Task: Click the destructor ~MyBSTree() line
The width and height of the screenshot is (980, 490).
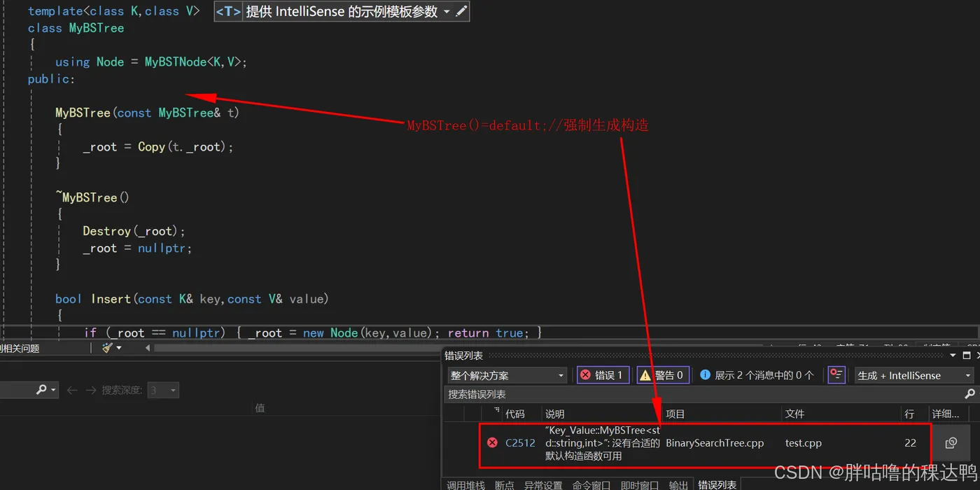Action: pos(93,197)
